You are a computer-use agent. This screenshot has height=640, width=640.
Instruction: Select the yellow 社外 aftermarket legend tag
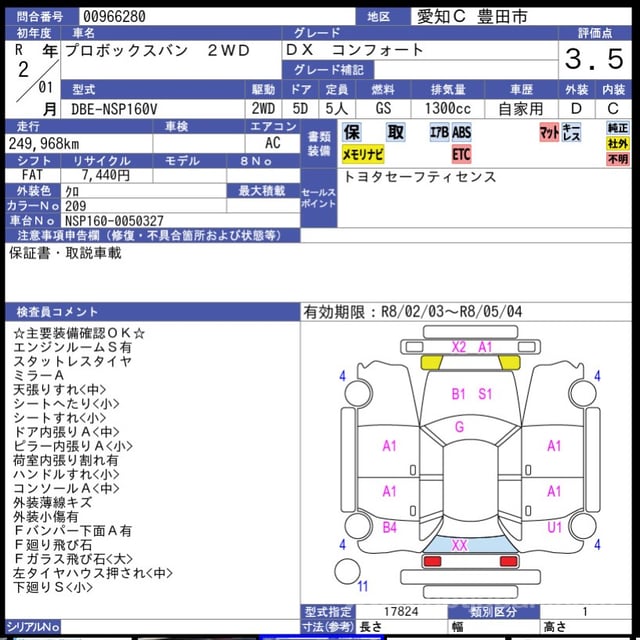click(x=618, y=143)
